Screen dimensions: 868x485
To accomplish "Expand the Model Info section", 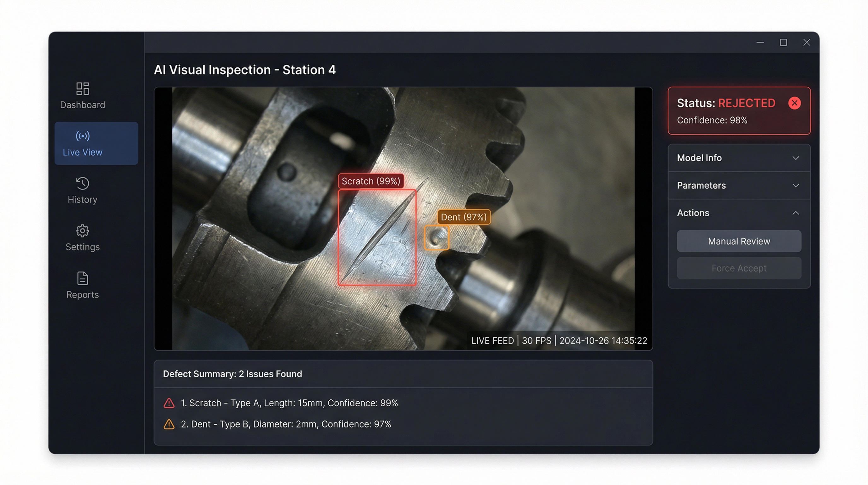I will (739, 158).
